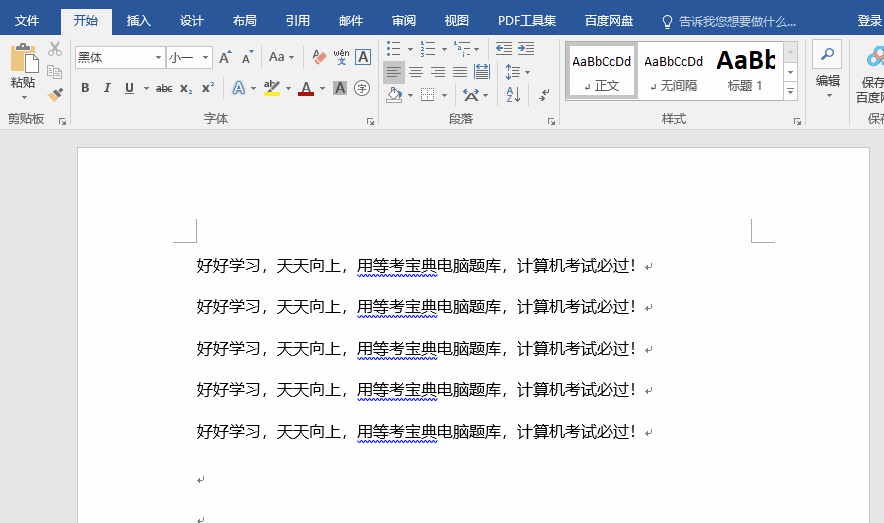Increase font size with grow font icon
Image resolution: width=884 pixels, height=523 pixels.
pos(225,57)
